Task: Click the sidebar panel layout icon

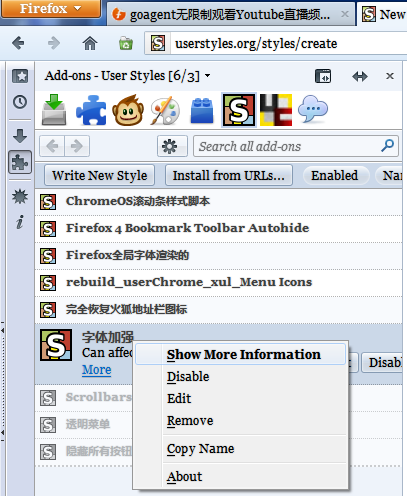Action: tap(323, 76)
